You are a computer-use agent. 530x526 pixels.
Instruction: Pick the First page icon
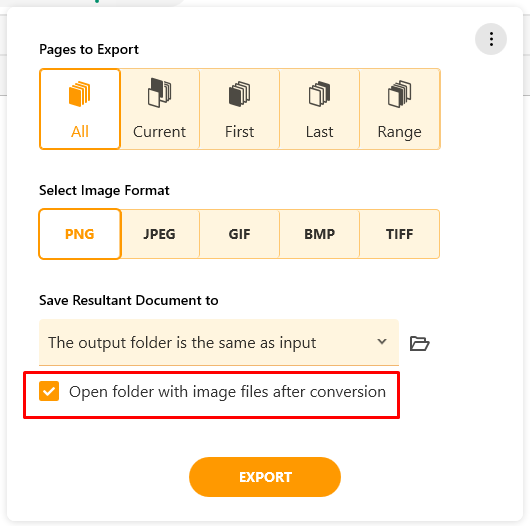(240, 94)
